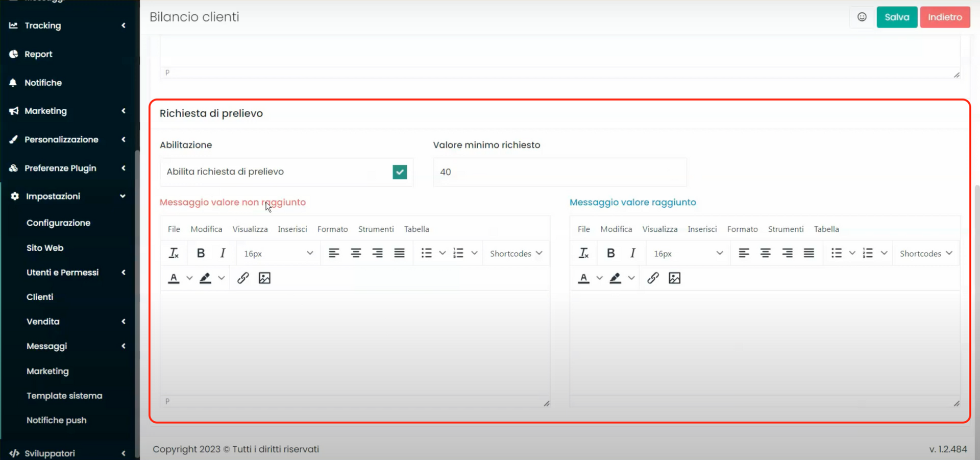
Task: Click bullet list icon in left editor
Action: [x=426, y=253]
